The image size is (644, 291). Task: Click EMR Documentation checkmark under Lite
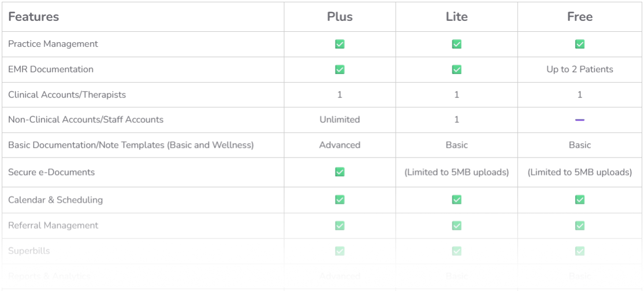click(456, 69)
